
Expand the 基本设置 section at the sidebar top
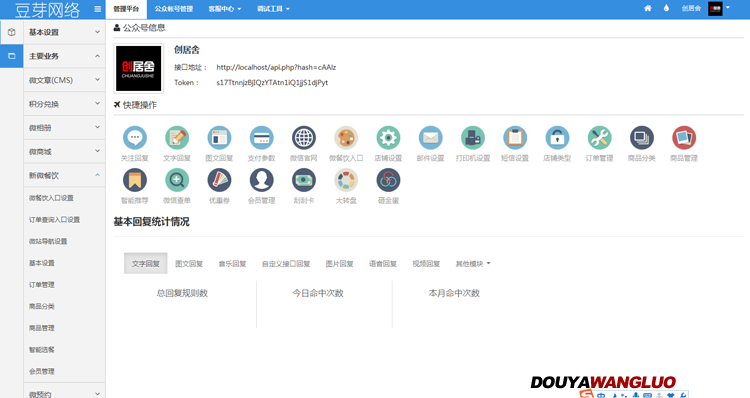coord(64,32)
